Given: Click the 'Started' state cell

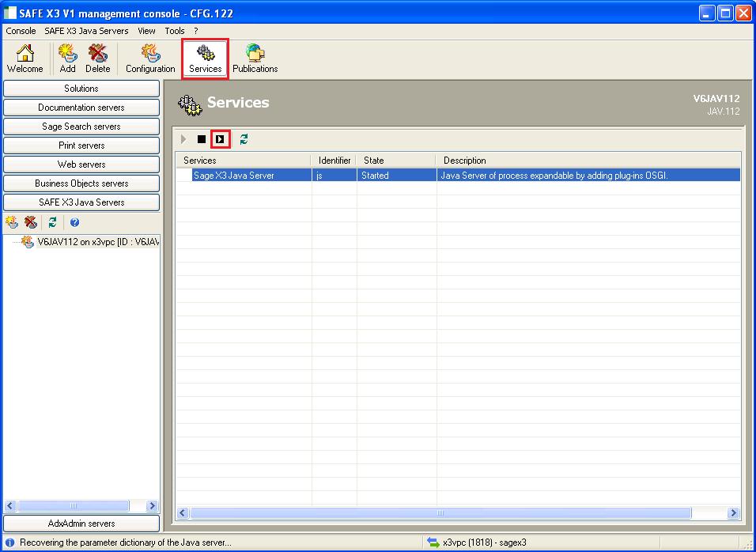Looking at the screenshot, I should (x=396, y=176).
